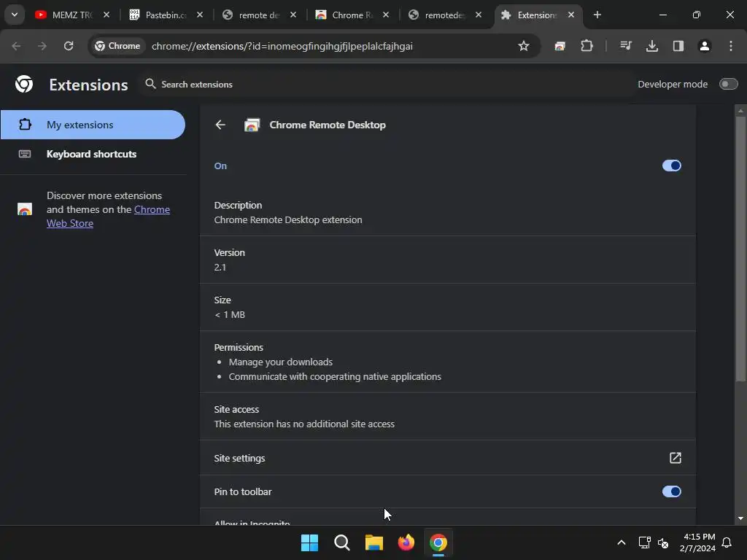Click Chrome icon in taskbar
Screen dimensions: 747x560
click(x=438, y=542)
